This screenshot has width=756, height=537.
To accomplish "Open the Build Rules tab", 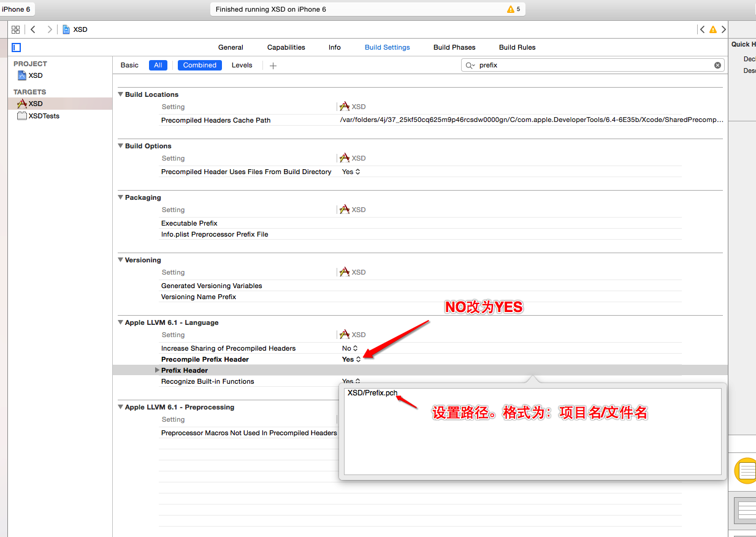I will (x=517, y=47).
